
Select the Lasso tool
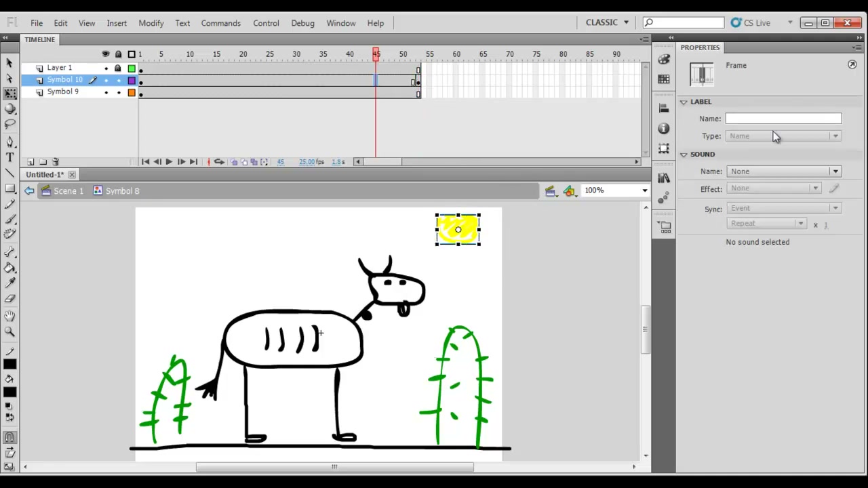tap(9, 125)
